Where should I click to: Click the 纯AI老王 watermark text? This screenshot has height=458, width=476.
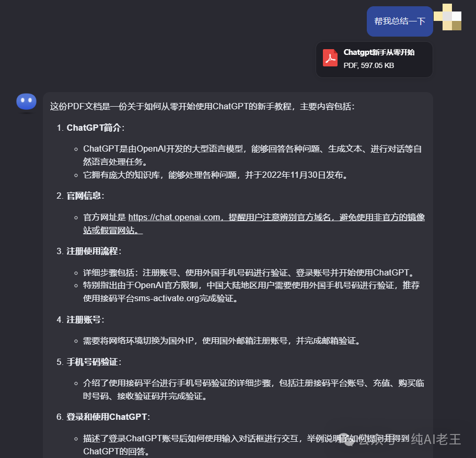coord(436,439)
